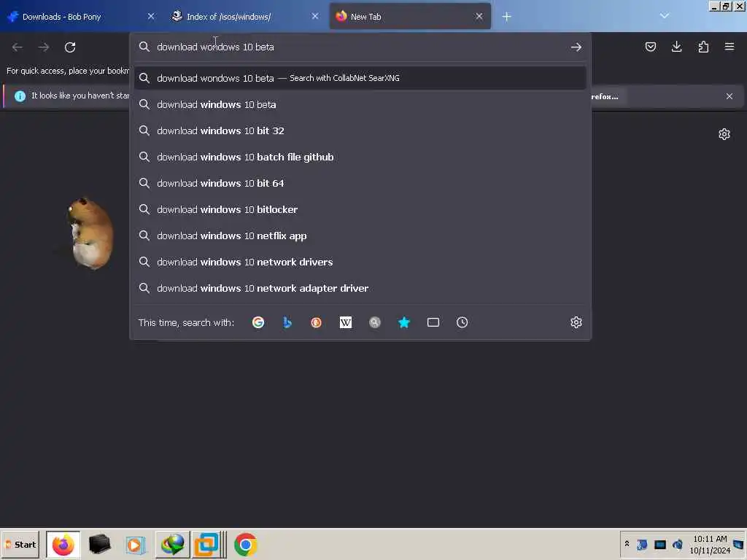Screen dimensions: 747x560
Task: Select suggestion windows 10 batch file github
Action: (x=360, y=157)
